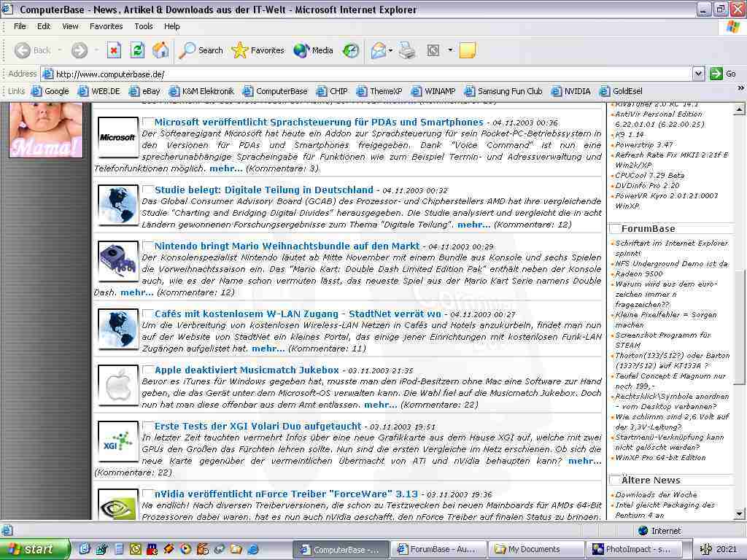Click the system tray icon beside the clock
Image resolution: width=747 pixels, height=560 pixels.
705,549
